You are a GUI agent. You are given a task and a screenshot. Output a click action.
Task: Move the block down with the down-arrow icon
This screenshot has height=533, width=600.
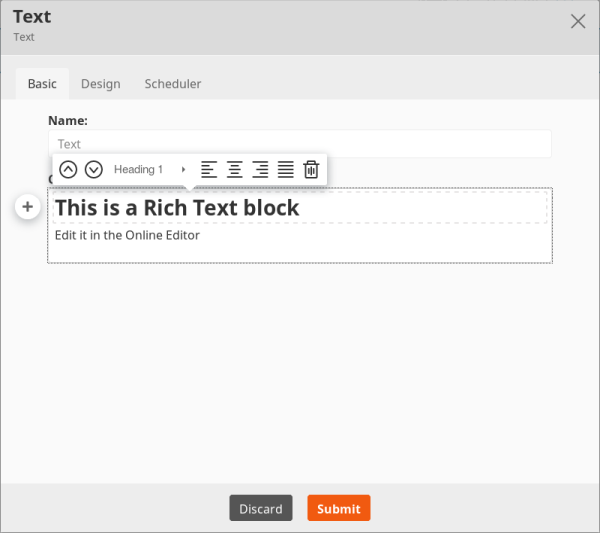click(93, 170)
